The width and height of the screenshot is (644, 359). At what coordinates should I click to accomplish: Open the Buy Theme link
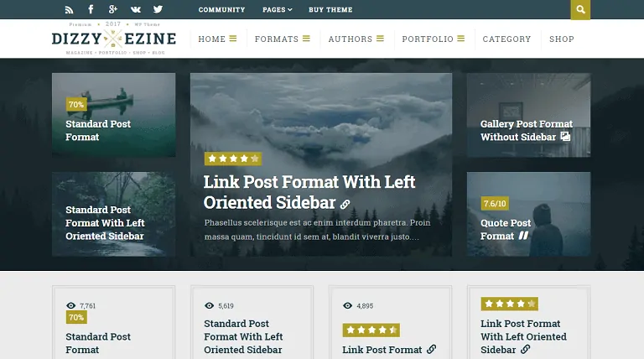click(330, 9)
